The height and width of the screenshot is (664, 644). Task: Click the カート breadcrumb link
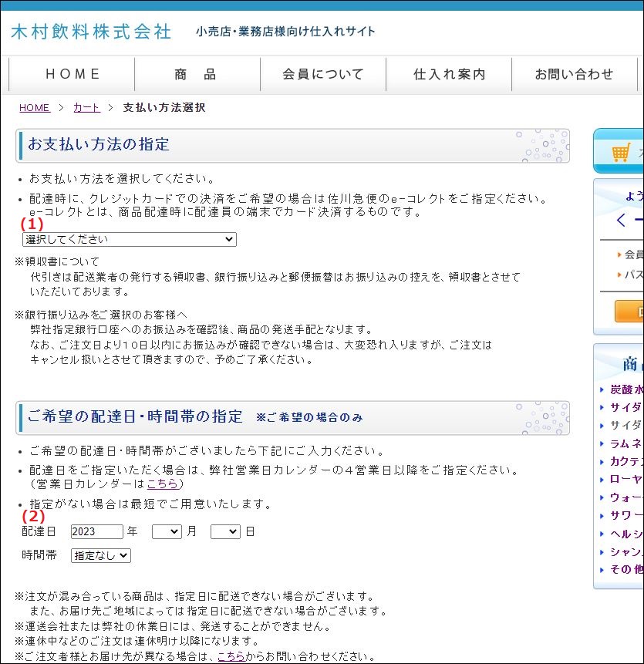[86, 108]
